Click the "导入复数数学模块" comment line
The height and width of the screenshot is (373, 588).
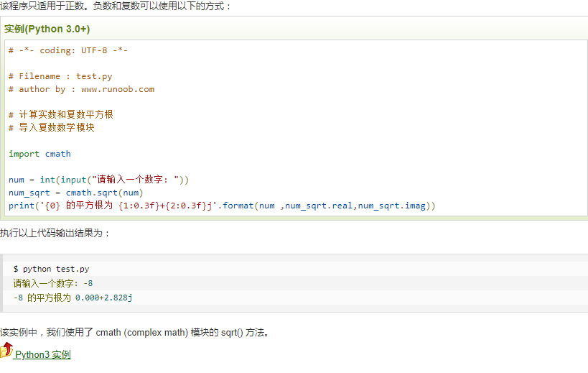click(52, 128)
